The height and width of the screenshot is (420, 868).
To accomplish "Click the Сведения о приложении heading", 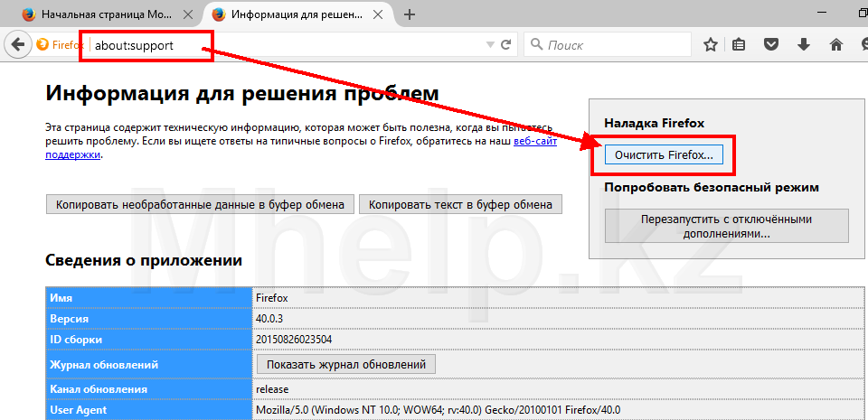I will tap(144, 260).
